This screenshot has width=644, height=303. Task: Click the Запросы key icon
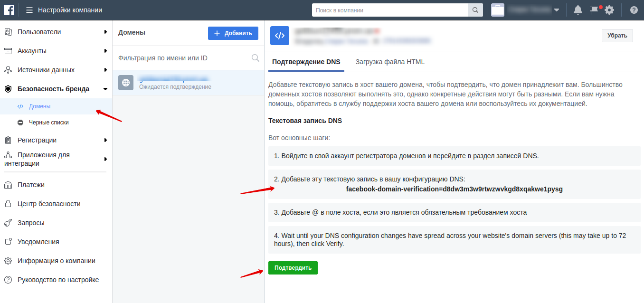[x=8, y=223]
